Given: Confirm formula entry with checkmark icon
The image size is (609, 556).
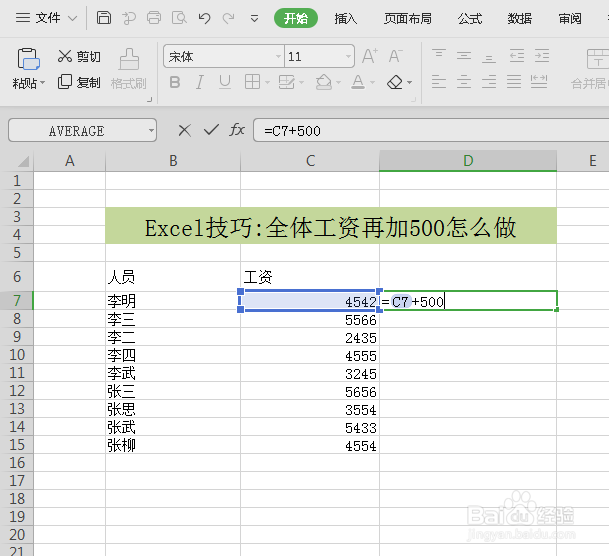Looking at the screenshot, I should (211, 130).
